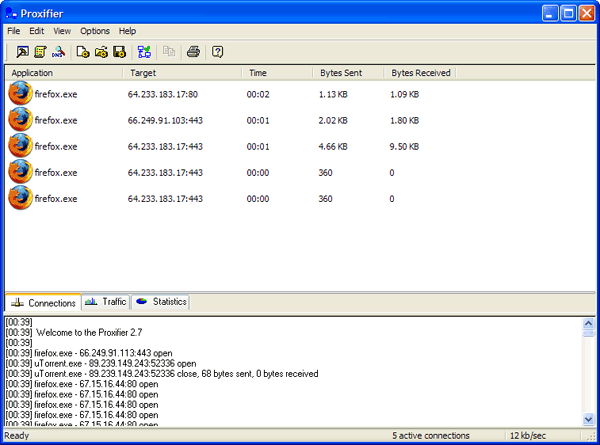This screenshot has height=445, width=600.
Task: Click the greyed Copy toolbar icon
Action: tap(169, 52)
